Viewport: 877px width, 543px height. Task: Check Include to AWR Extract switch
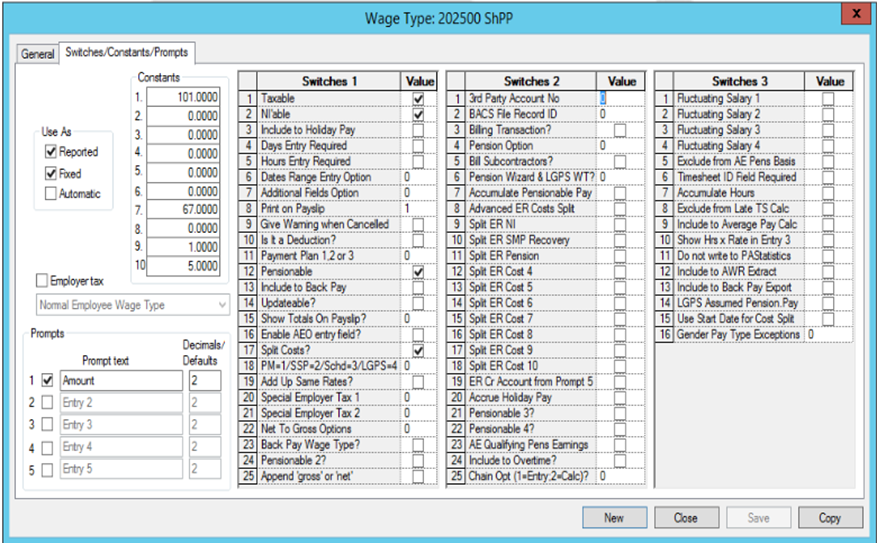click(x=828, y=272)
